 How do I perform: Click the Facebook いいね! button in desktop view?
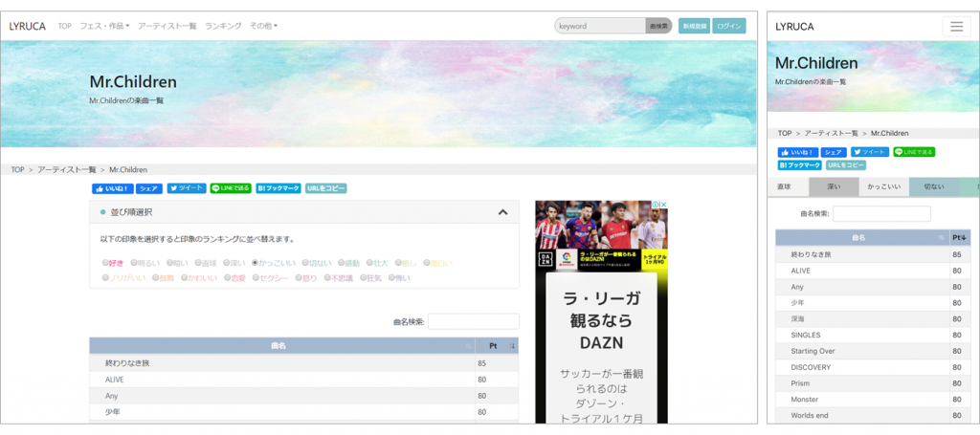113,188
